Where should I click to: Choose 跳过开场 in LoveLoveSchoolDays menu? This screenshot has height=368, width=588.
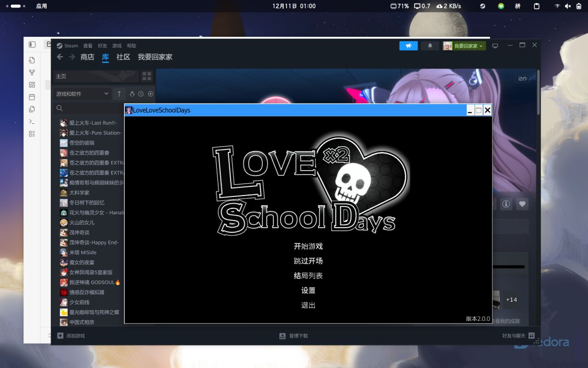pyautogui.click(x=308, y=261)
